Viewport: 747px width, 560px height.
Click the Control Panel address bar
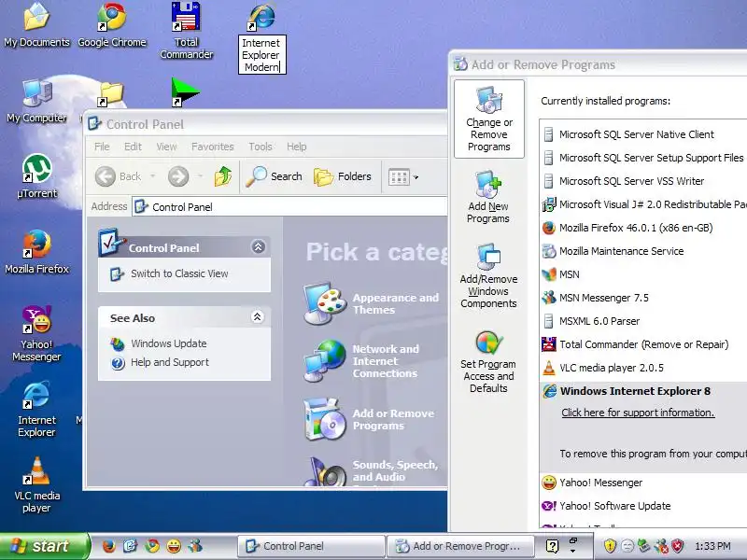coord(290,207)
